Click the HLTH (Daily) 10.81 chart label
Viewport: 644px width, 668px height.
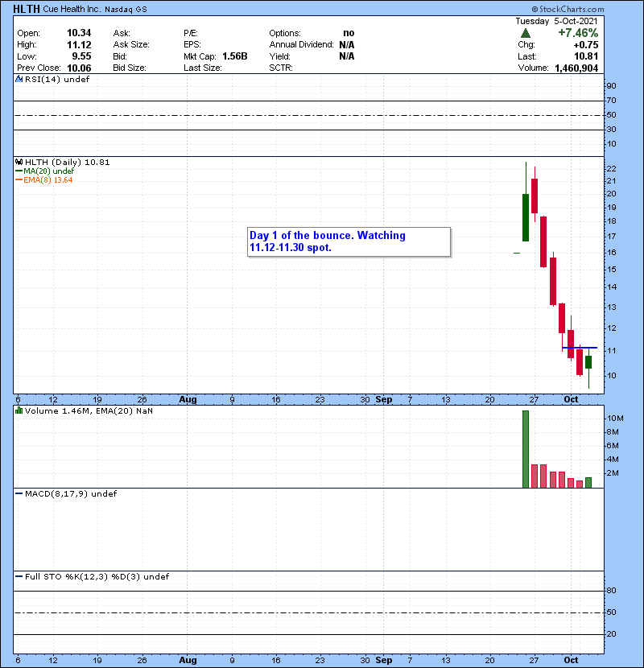68,163
